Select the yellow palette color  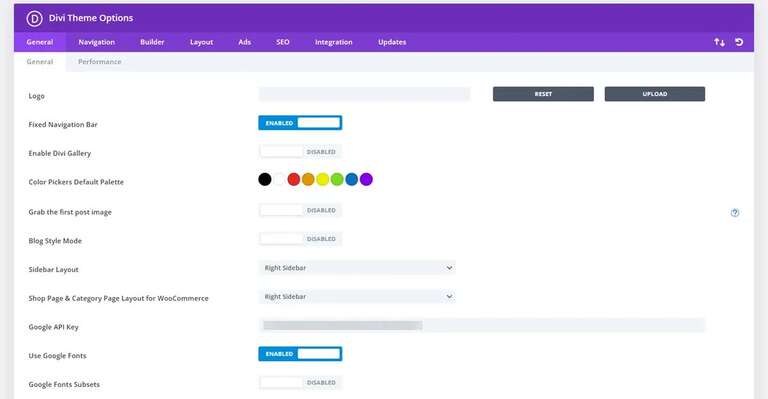(322, 180)
